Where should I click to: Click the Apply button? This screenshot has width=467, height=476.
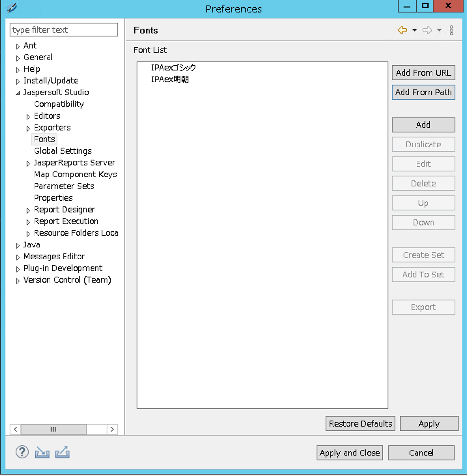pos(429,424)
